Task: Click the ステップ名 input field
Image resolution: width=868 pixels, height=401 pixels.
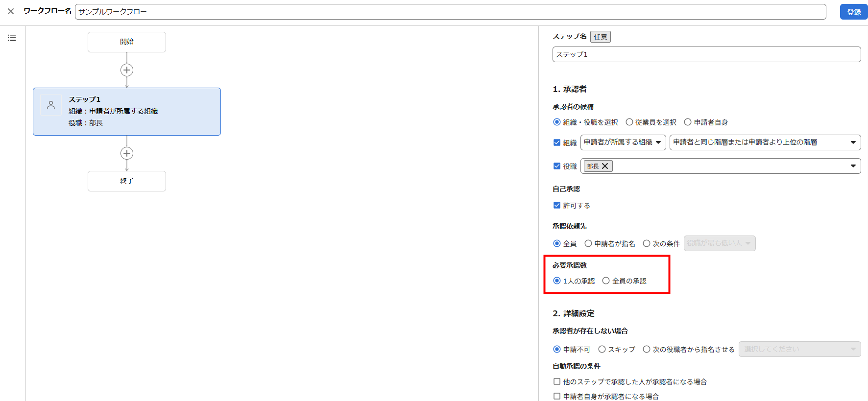Action: [706, 54]
